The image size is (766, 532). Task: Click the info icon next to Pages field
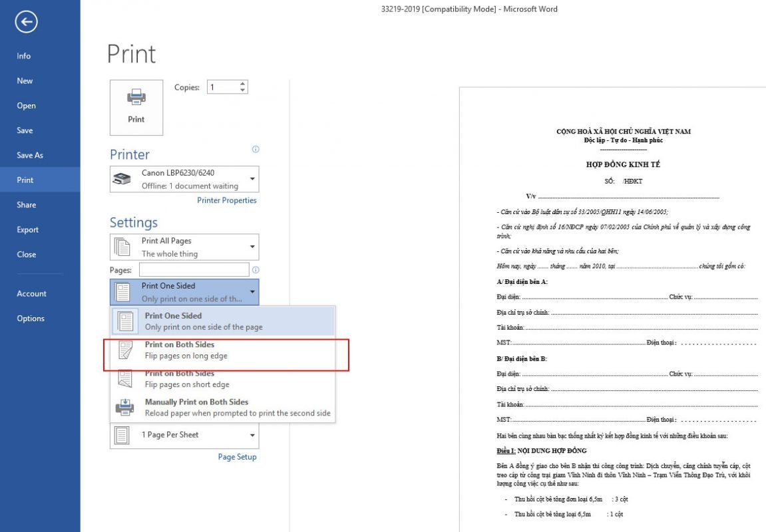[x=256, y=270]
